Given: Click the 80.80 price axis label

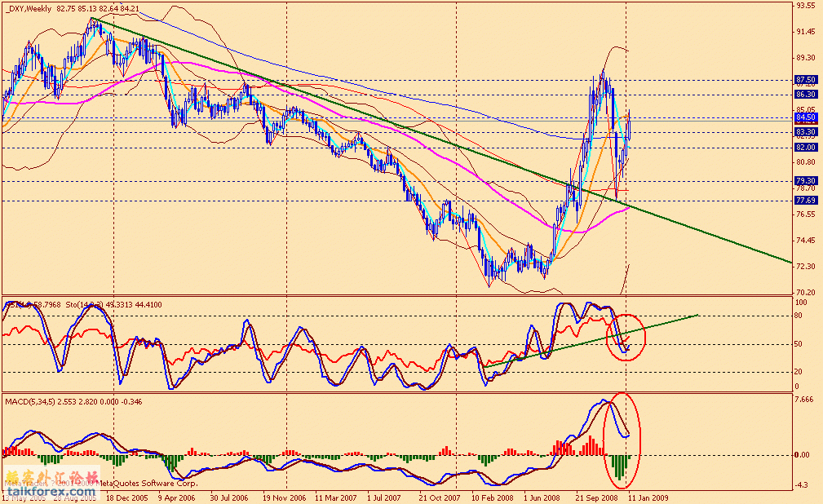Looking at the screenshot, I should [806, 162].
